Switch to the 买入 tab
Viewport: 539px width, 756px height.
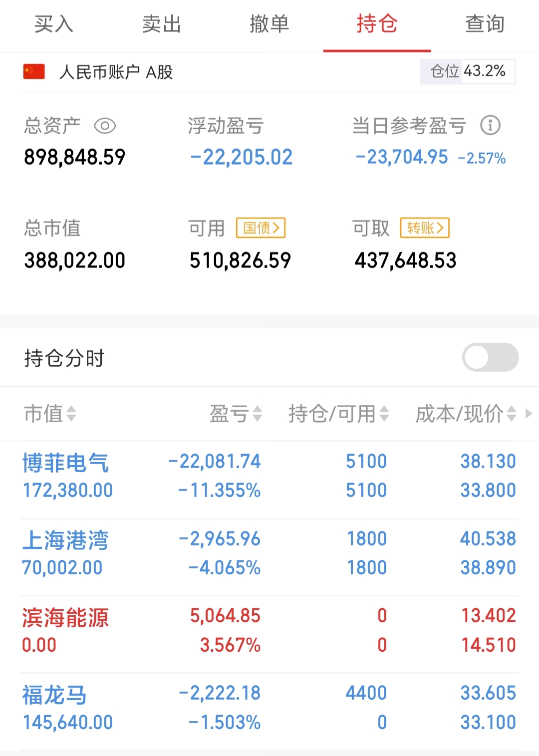coord(54,24)
